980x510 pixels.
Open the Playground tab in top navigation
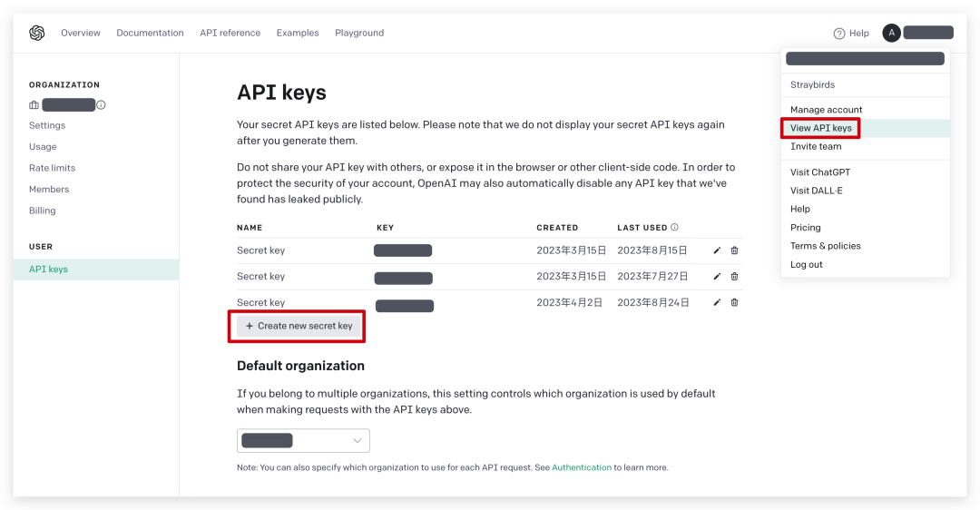click(x=359, y=34)
